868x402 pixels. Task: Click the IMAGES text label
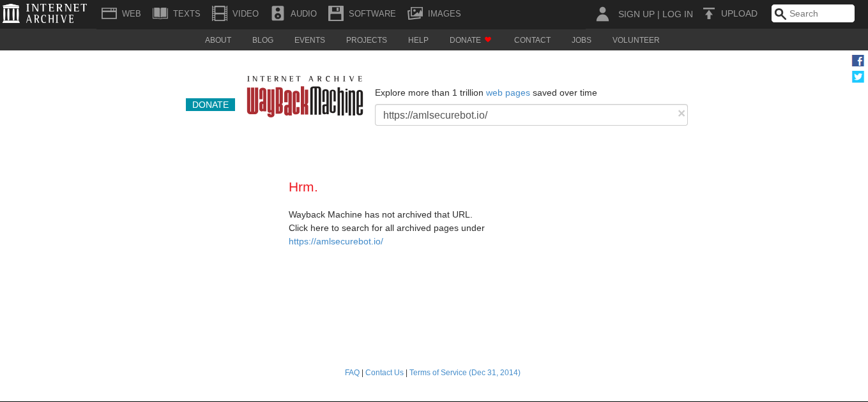click(444, 13)
